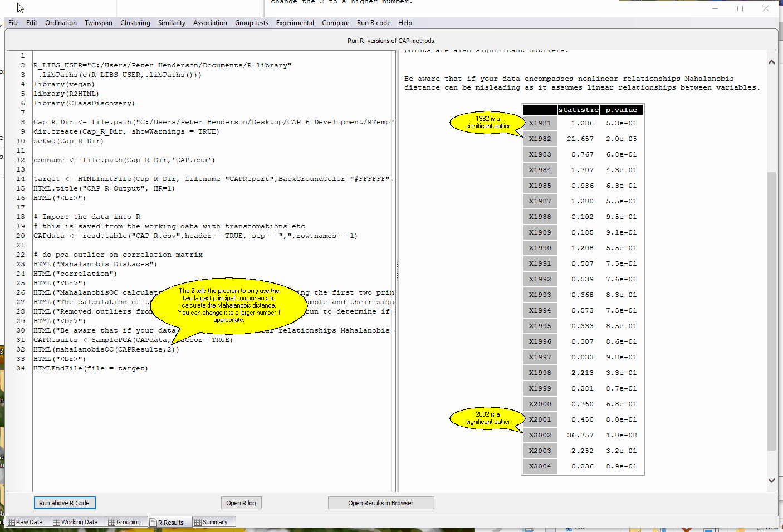Click statistic value 21.657
Image resolution: width=783 pixels, height=532 pixels.
[x=580, y=139]
